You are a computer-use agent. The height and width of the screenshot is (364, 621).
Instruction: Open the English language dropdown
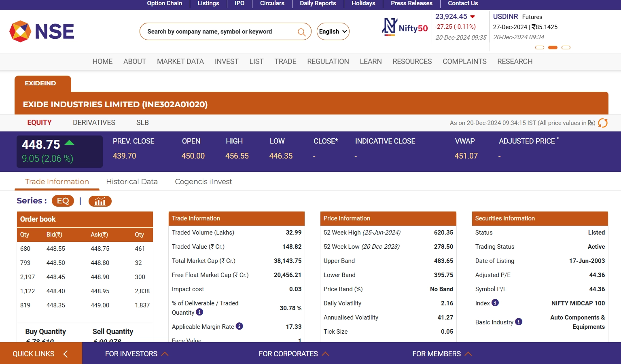(333, 32)
